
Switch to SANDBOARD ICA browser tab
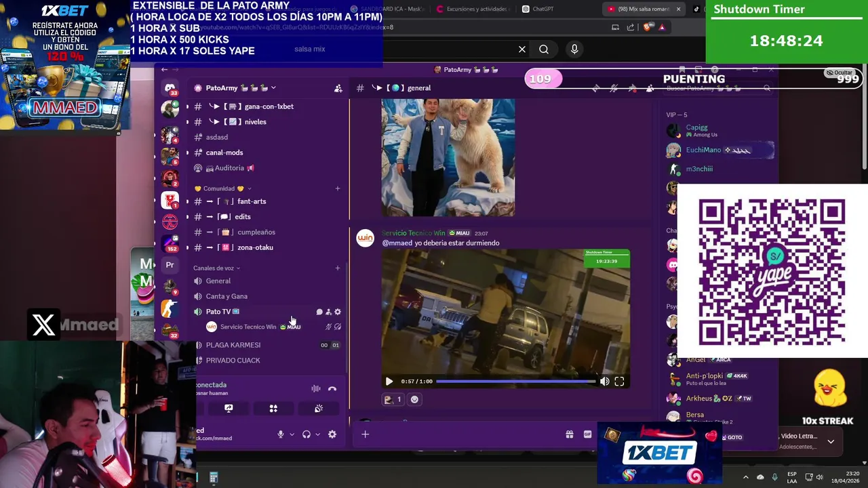click(387, 9)
